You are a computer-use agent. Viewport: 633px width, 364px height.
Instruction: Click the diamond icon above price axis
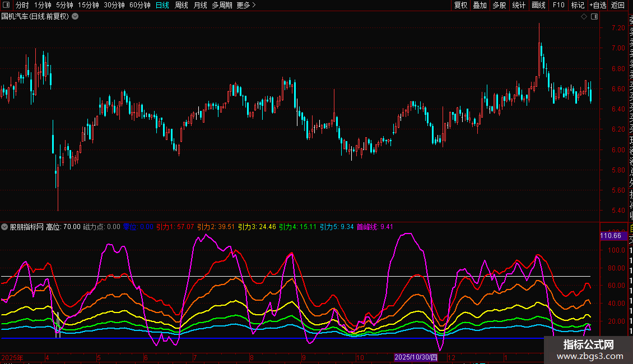pyautogui.click(x=584, y=17)
